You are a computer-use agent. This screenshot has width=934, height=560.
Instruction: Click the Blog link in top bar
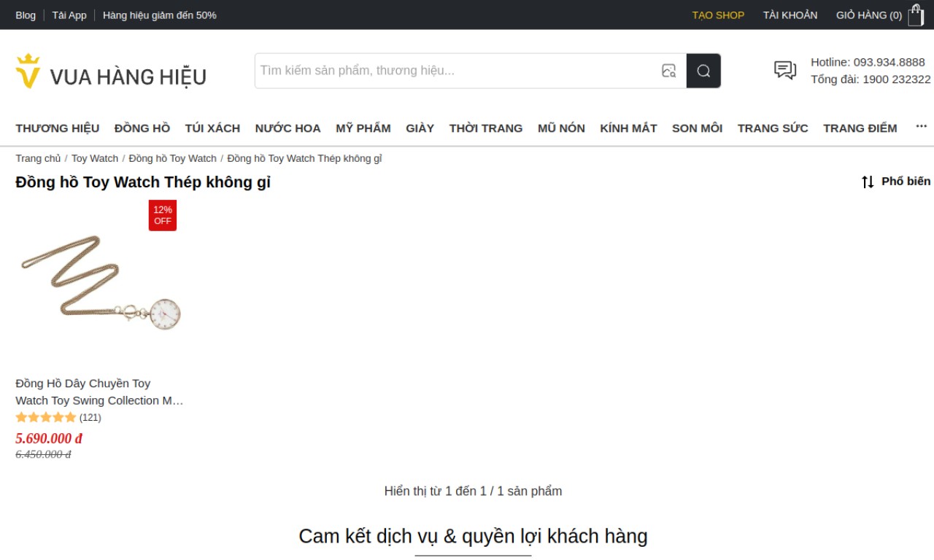click(26, 15)
